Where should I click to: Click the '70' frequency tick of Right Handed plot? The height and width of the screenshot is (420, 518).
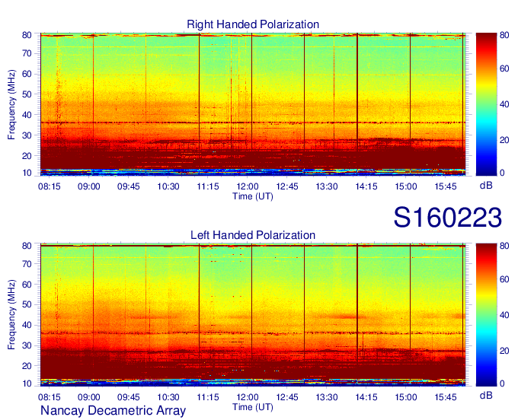click(27, 53)
